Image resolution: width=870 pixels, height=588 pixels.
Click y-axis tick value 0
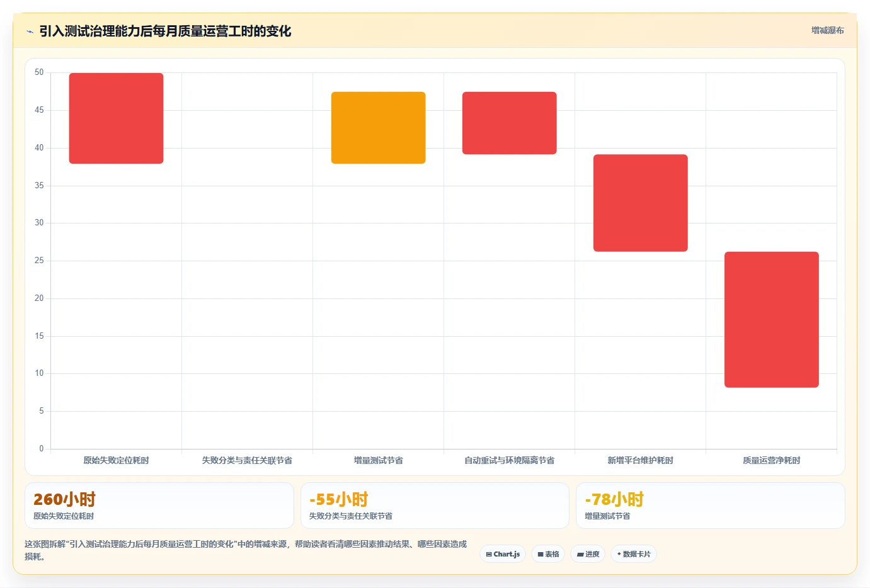[42, 449]
